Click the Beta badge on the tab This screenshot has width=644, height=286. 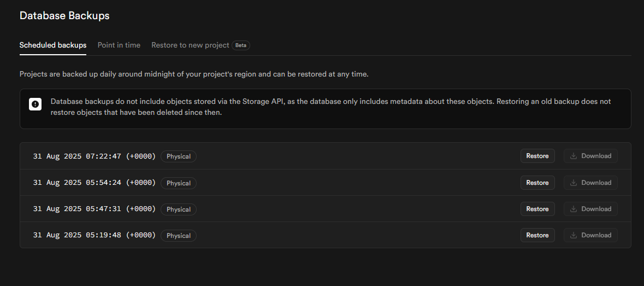pyautogui.click(x=241, y=45)
